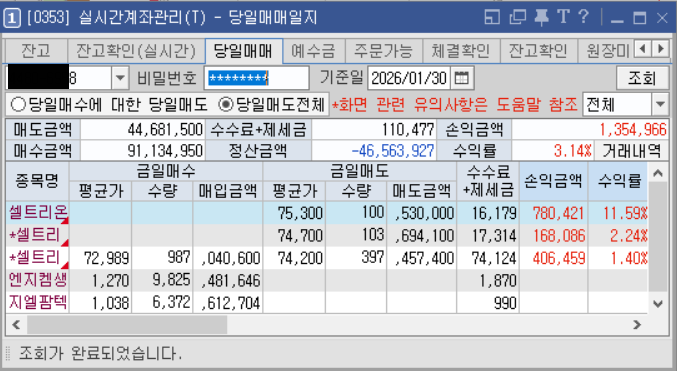Click the total 손익금액 value 1,354,966
Screen dimensions: 677x371
pos(633,129)
